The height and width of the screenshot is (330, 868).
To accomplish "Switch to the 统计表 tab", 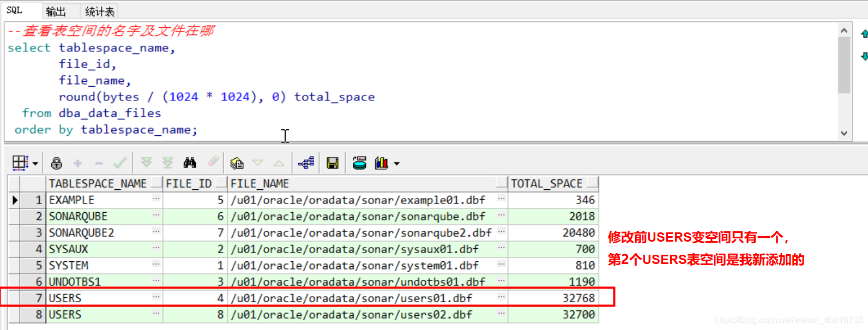I will click(x=100, y=11).
